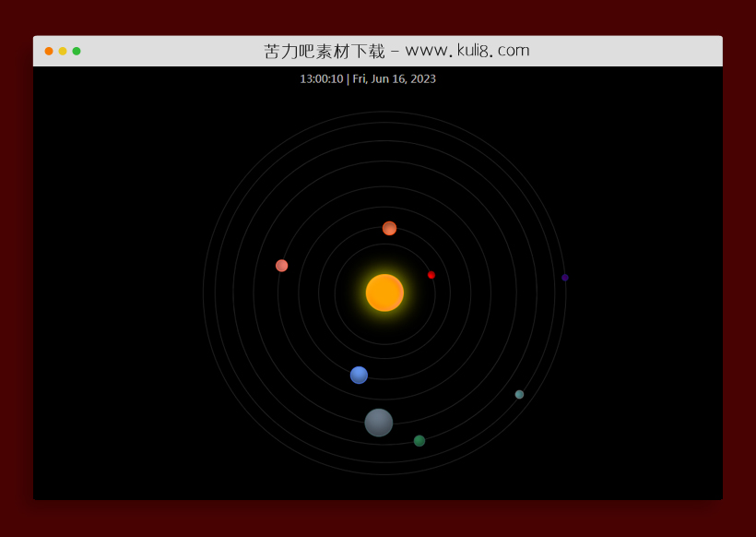Select the red Mercury planet near the Sun
The width and height of the screenshot is (756, 537).
click(x=431, y=274)
